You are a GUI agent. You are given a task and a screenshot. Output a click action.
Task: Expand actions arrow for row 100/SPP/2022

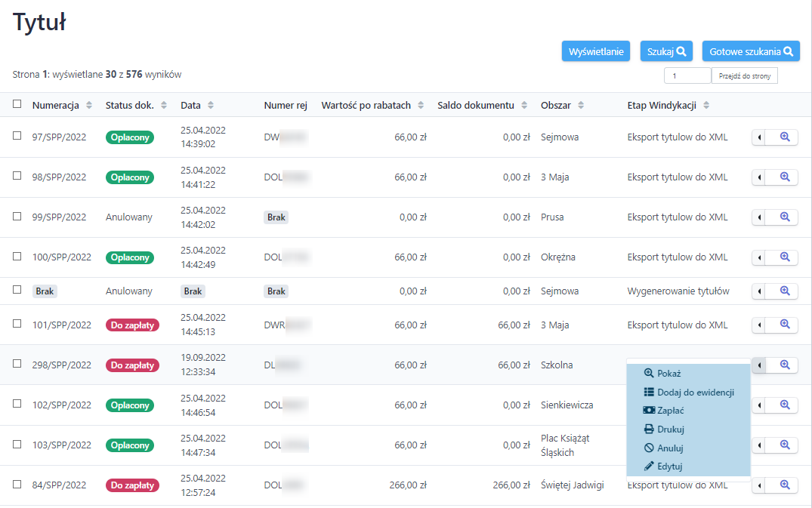coord(759,257)
